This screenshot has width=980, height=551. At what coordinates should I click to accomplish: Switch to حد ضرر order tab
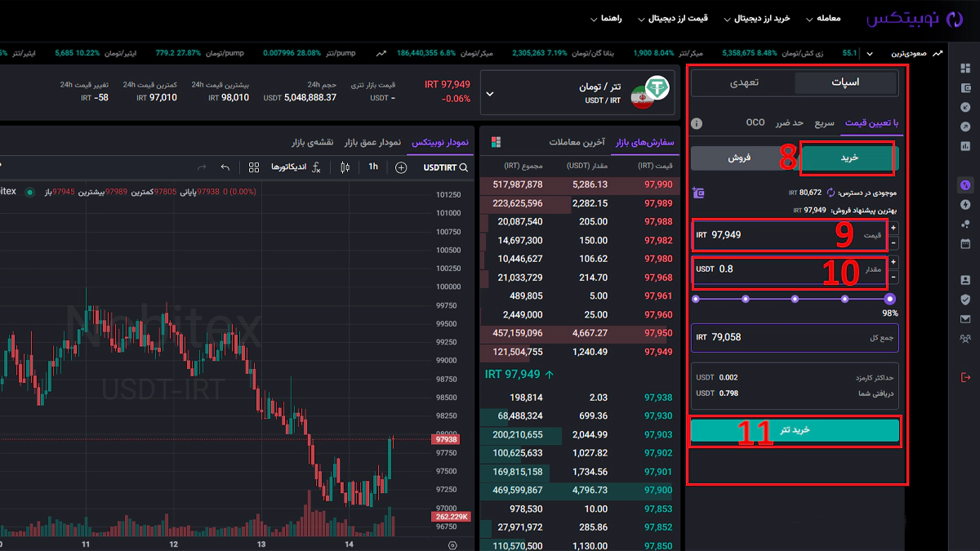(789, 122)
